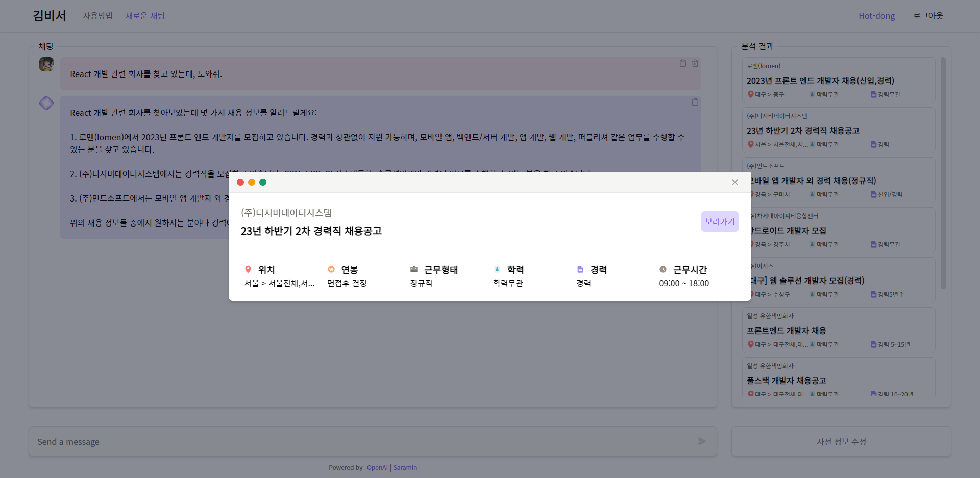Click the 면접후 결정 salary value
The width and height of the screenshot is (980, 478).
pos(347,283)
